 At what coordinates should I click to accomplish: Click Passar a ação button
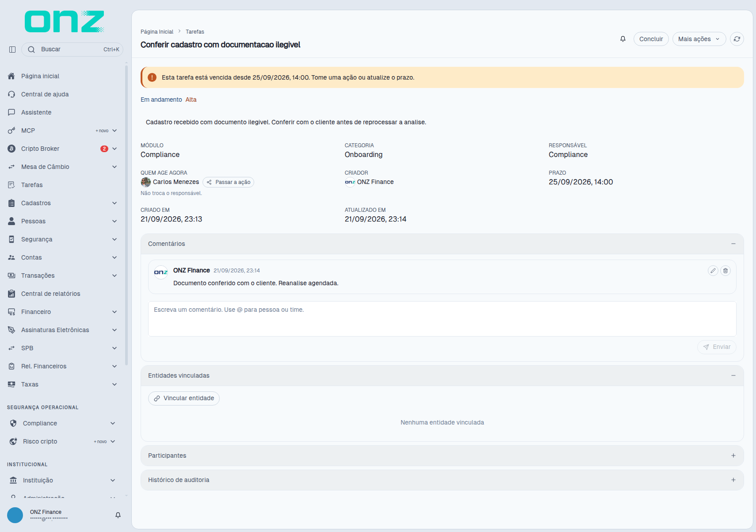coord(228,182)
